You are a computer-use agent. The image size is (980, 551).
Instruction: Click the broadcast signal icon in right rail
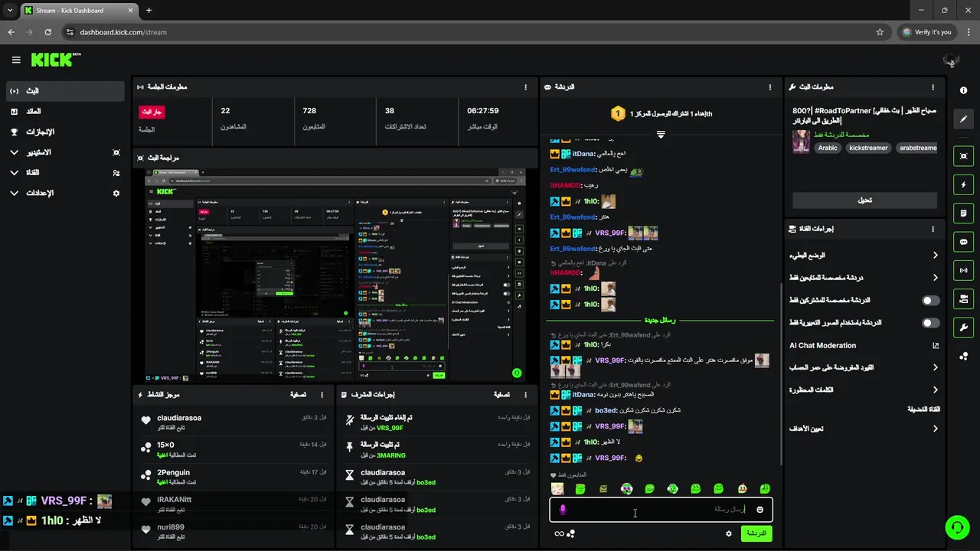963,270
